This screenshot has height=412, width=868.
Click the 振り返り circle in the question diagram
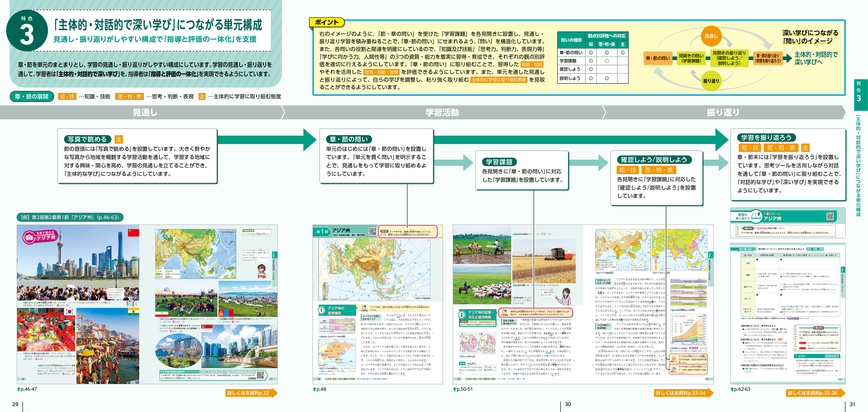click(711, 81)
